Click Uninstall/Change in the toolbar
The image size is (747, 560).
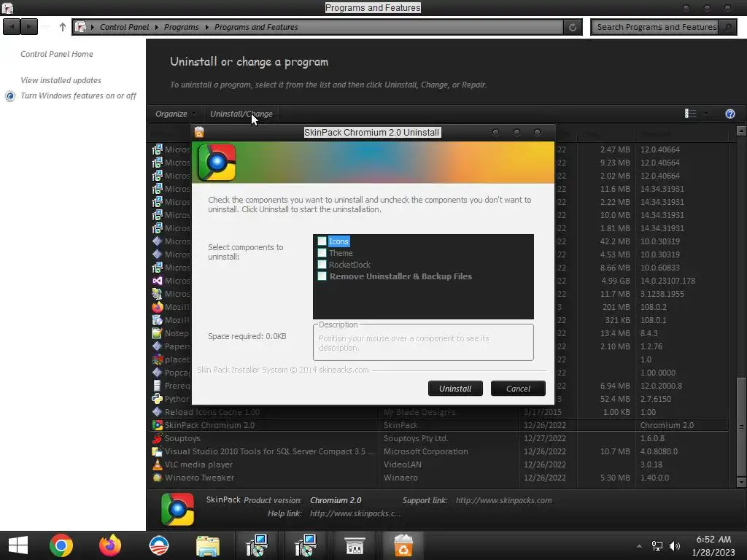[241, 114]
